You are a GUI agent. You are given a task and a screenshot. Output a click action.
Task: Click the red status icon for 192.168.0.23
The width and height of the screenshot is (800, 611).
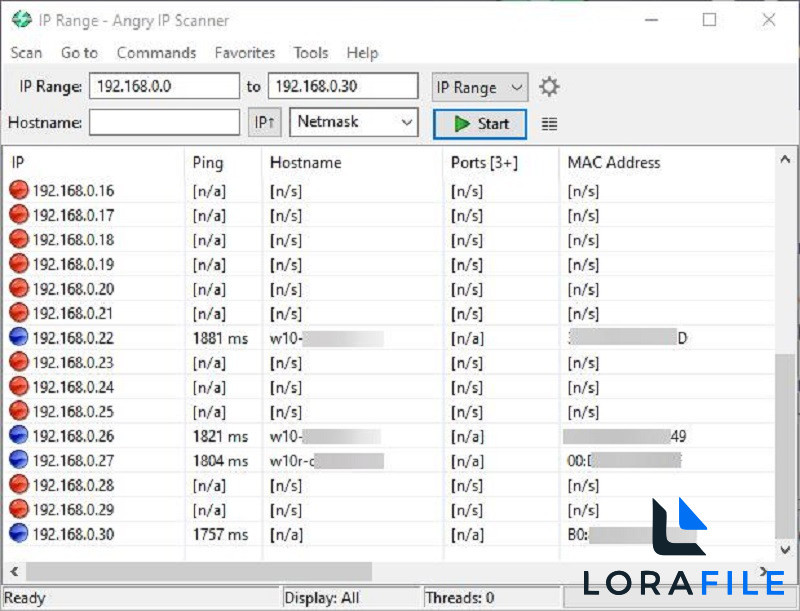(19, 362)
